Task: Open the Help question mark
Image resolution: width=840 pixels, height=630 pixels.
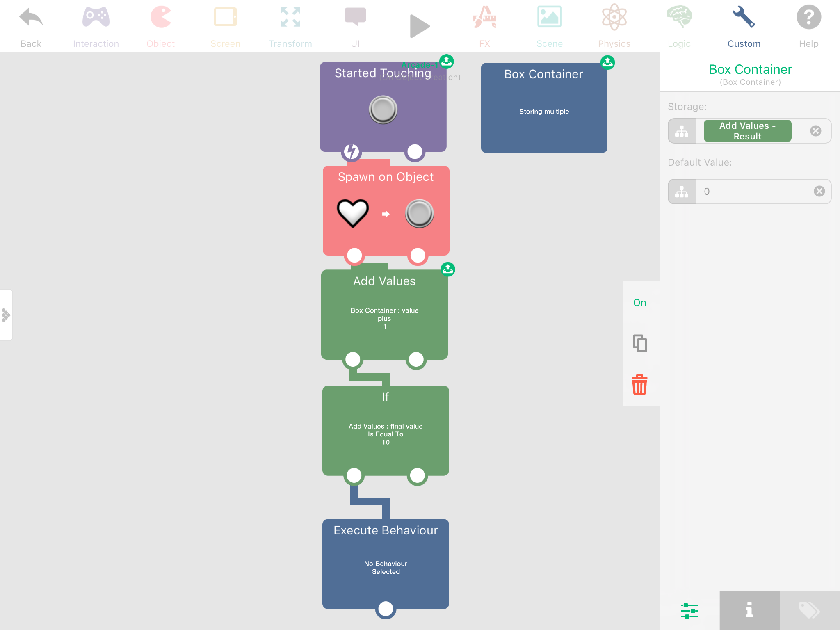Action: 808,18
